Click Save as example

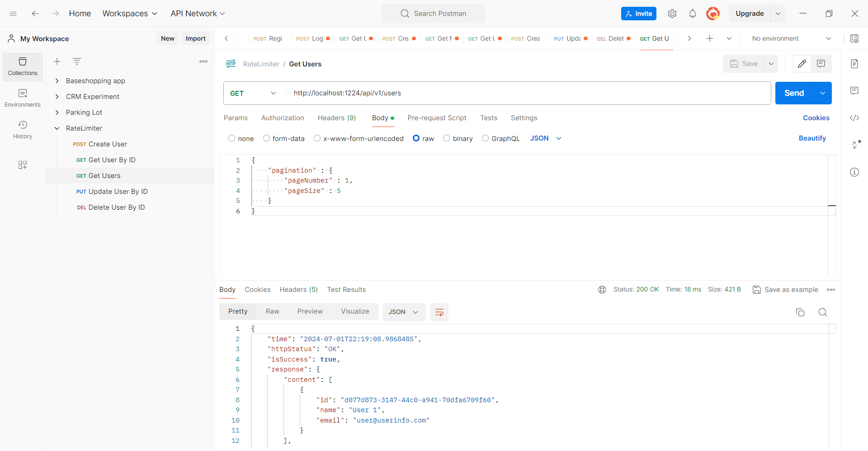click(x=786, y=290)
